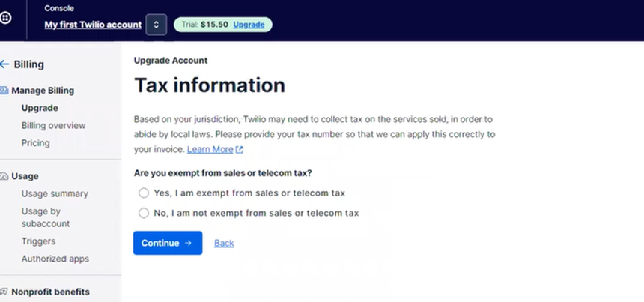The image size is (644, 302).
Task: Open My first Twilio account link
Action: click(x=93, y=25)
